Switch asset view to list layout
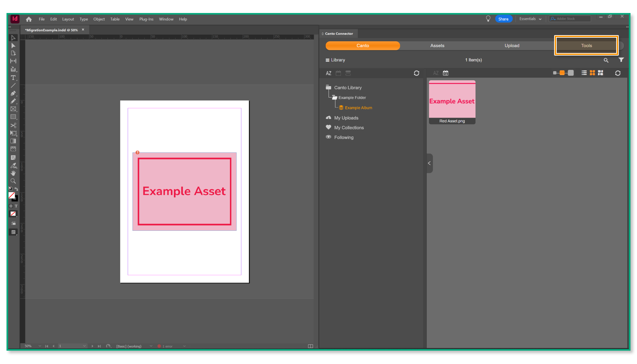Viewport: 637px width, 364px height. click(584, 73)
